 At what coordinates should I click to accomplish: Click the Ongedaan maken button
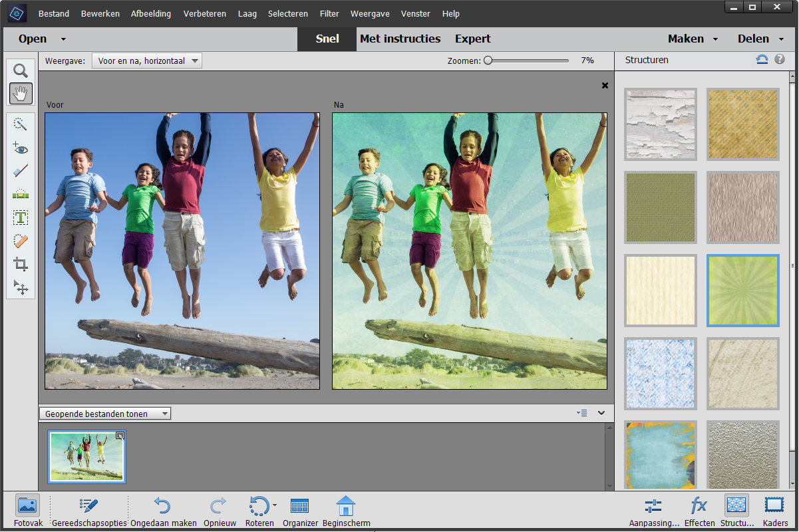(163, 511)
